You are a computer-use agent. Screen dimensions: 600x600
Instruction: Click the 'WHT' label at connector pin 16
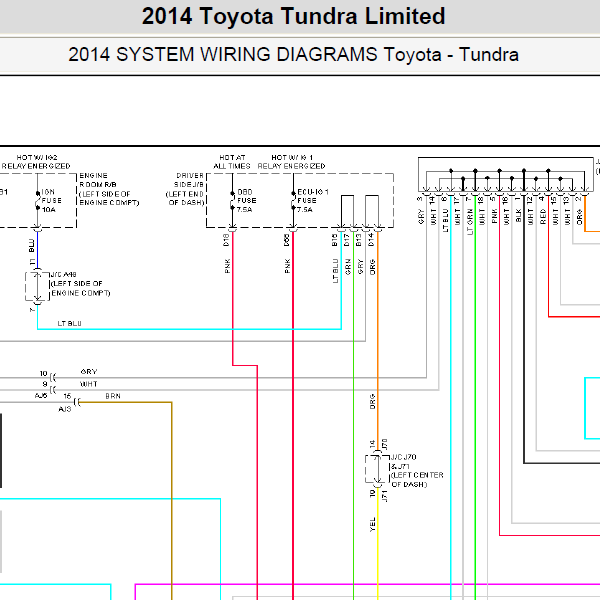[506, 217]
